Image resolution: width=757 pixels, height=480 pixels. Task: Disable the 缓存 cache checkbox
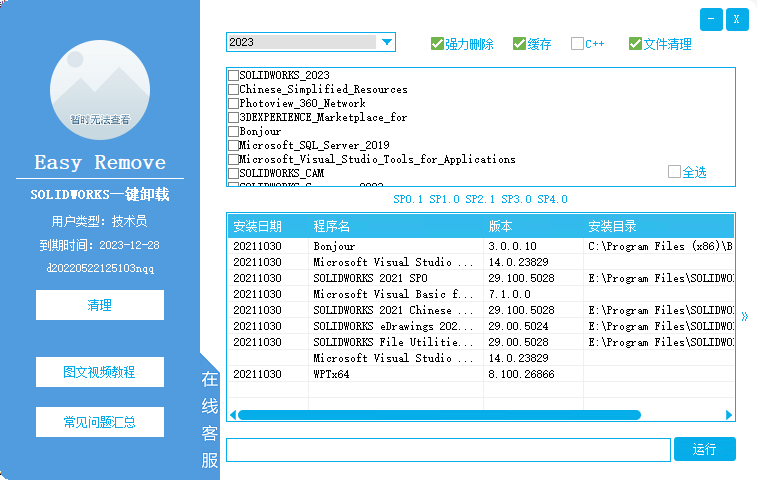[x=519, y=44]
